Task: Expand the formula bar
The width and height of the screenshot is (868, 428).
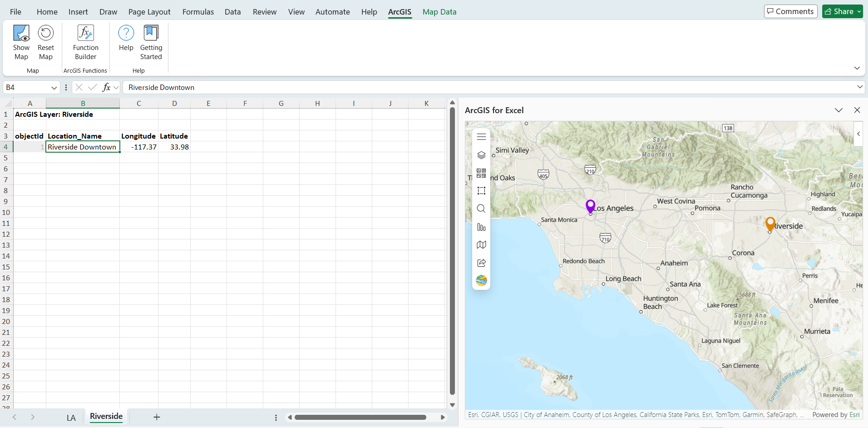Action: pyautogui.click(x=859, y=87)
